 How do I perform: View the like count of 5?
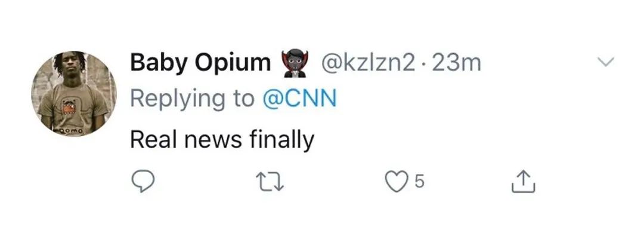pos(419,182)
